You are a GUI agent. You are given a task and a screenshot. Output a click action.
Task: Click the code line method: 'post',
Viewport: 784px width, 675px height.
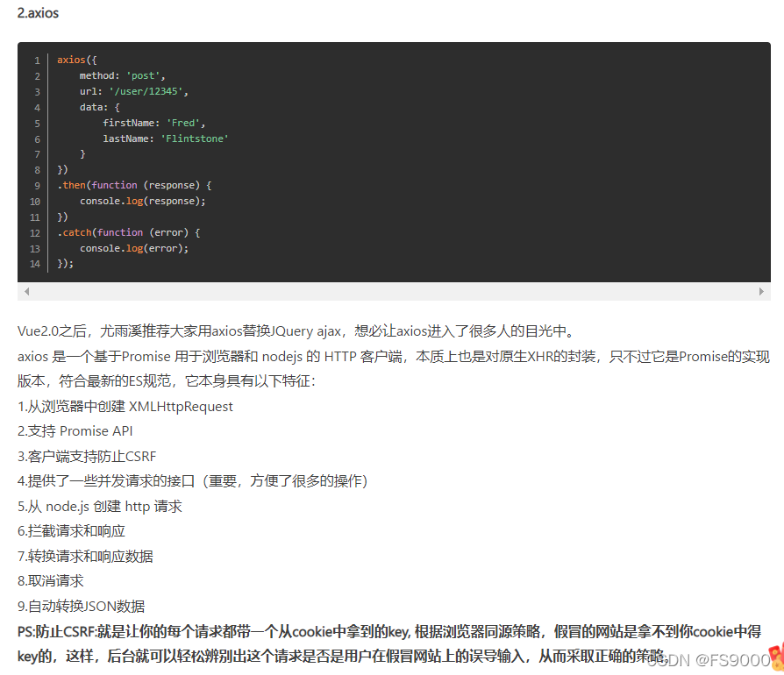tap(122, 75)
